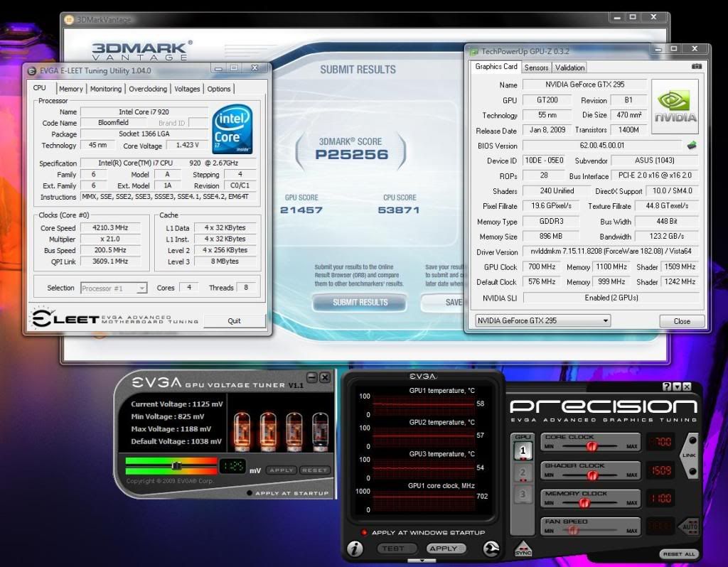Open the Overclocking tab in E-LEET
The width and height of the screenshot is (728, 567).
coord(148,89)
